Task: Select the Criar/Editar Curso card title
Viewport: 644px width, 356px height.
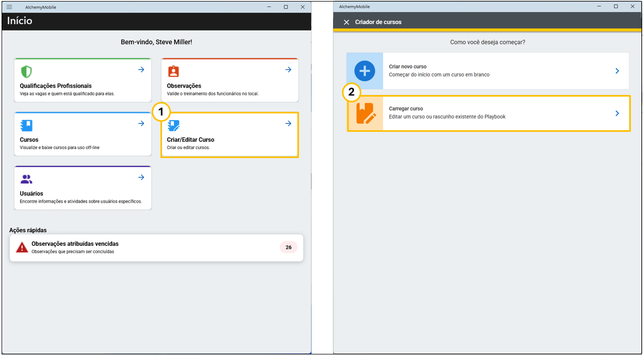Action: tap(190, 140)
